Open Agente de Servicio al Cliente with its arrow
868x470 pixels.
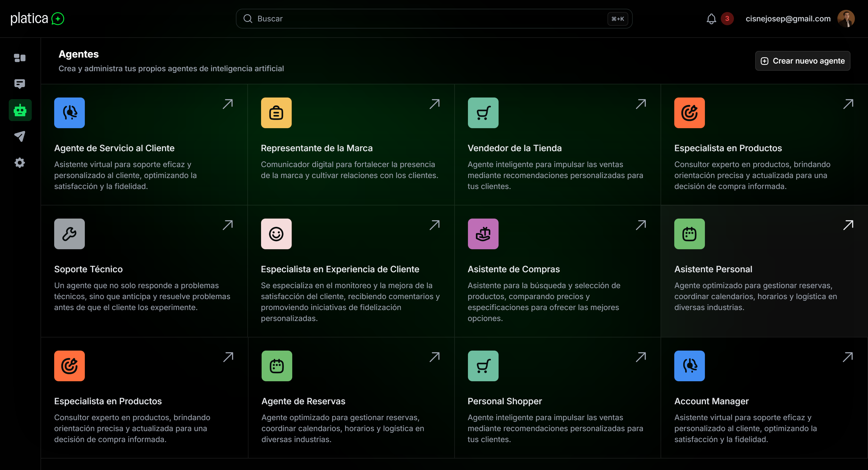[228, 104]
